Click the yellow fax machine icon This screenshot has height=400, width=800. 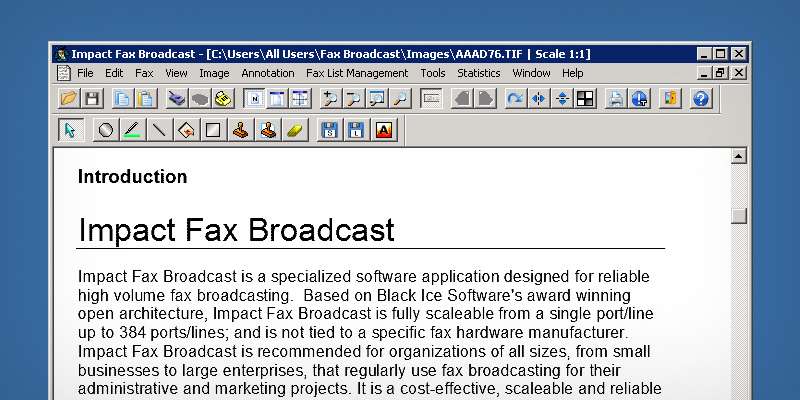[x=223, y=98]
